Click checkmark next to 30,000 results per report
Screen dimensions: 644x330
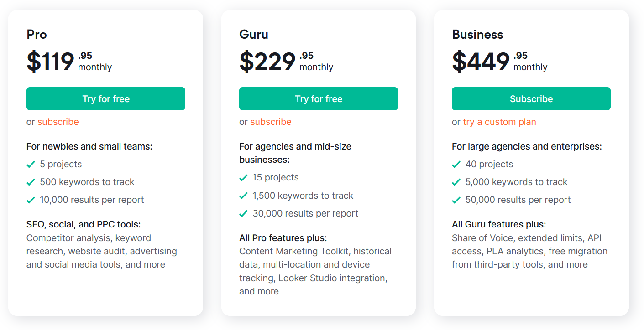pos(244,213)
